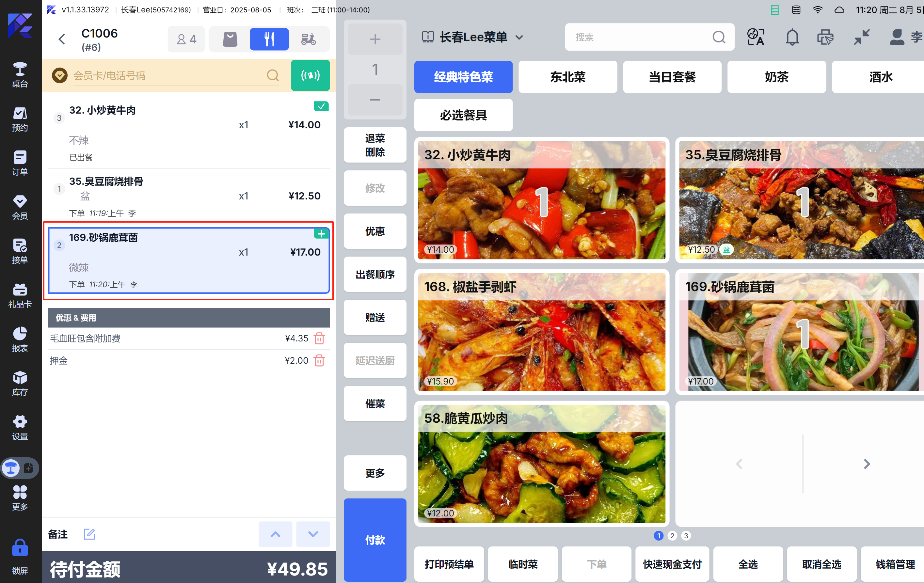Toggle the compress fullscreen arrows icon
Screen dimensions: 924x583
click(x=862, y=37)
